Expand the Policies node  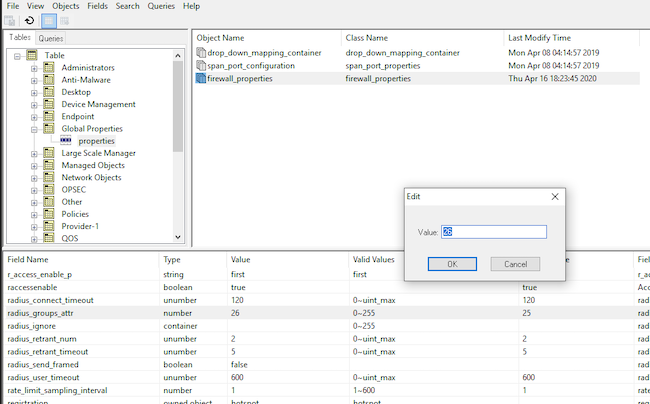tap(34, 215)
